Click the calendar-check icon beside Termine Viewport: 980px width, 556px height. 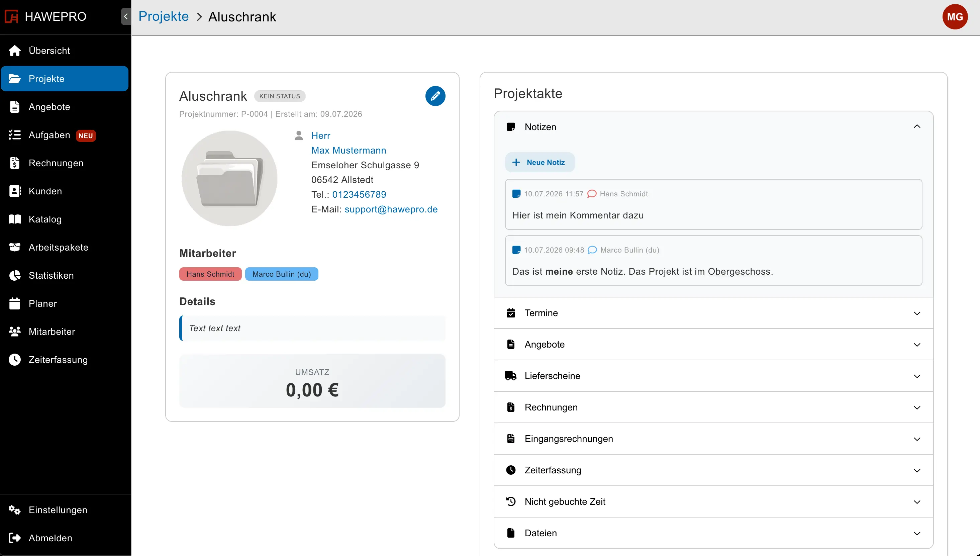[x=511, y=313]
